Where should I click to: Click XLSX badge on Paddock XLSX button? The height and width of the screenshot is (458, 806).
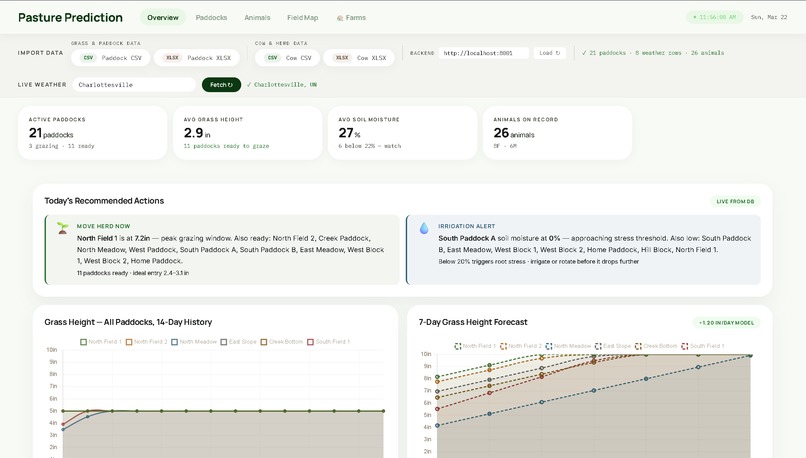(x=172, y=58)
